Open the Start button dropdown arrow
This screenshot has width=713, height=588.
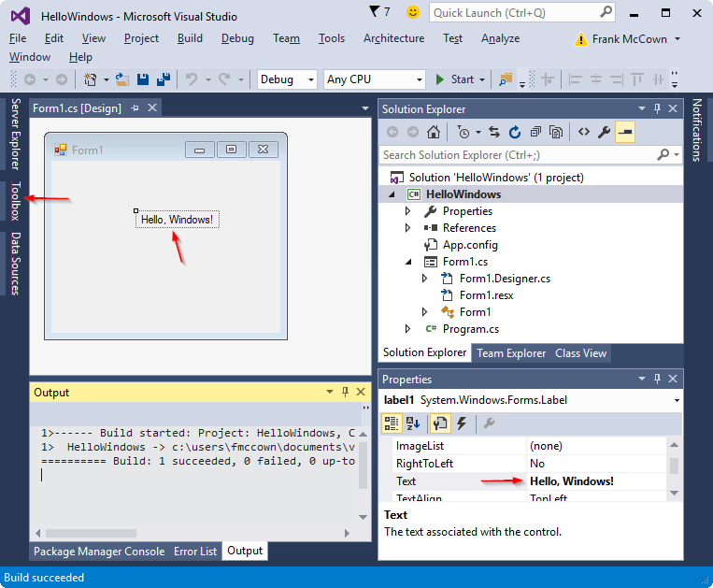coord(482,80)
